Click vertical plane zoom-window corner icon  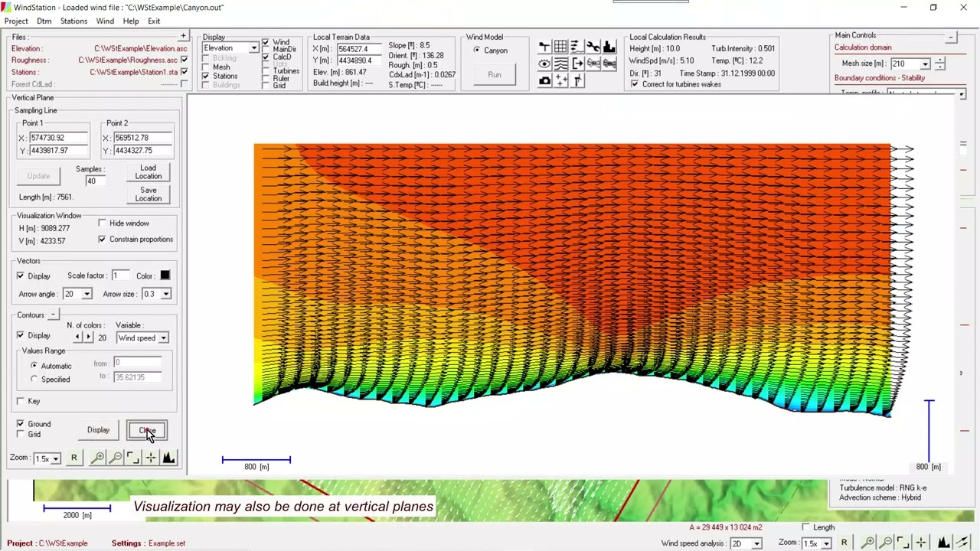coord(133,458)
